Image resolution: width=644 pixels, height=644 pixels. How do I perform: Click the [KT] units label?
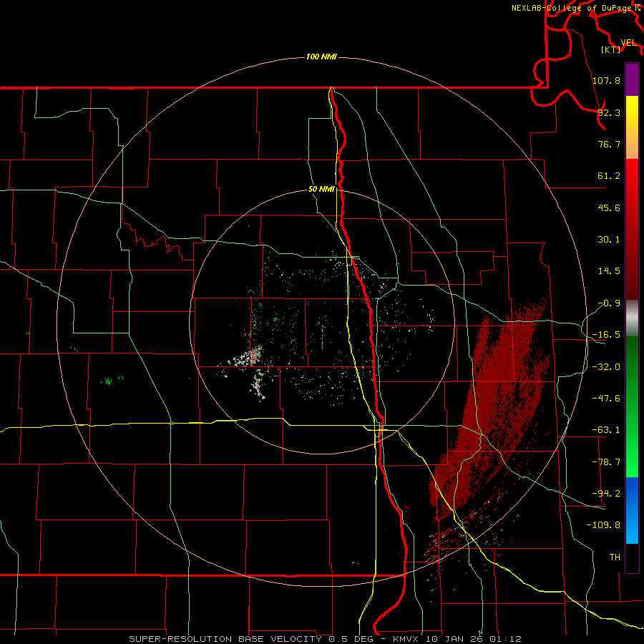(x=611, y=49)
